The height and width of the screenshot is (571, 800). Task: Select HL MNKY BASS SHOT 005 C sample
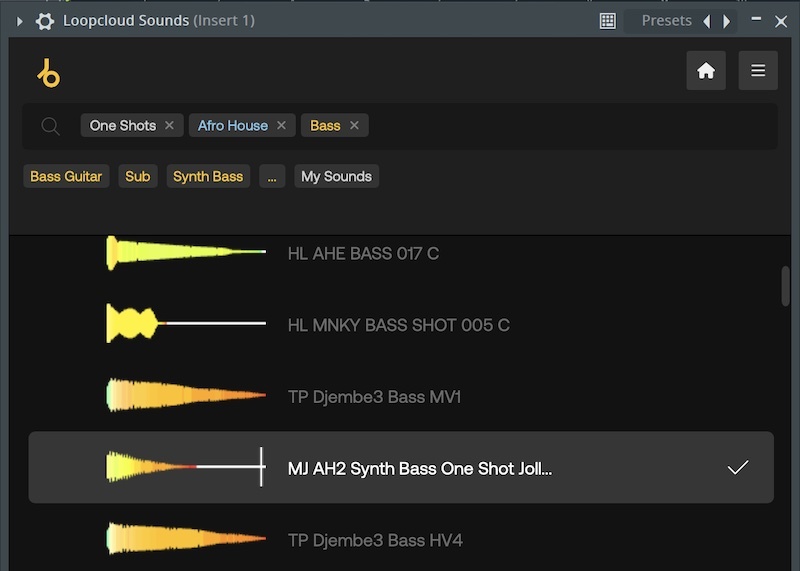398,325
